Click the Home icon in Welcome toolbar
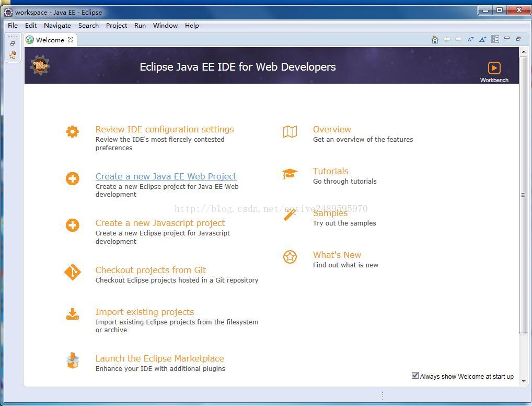 [x=435, y=39]
